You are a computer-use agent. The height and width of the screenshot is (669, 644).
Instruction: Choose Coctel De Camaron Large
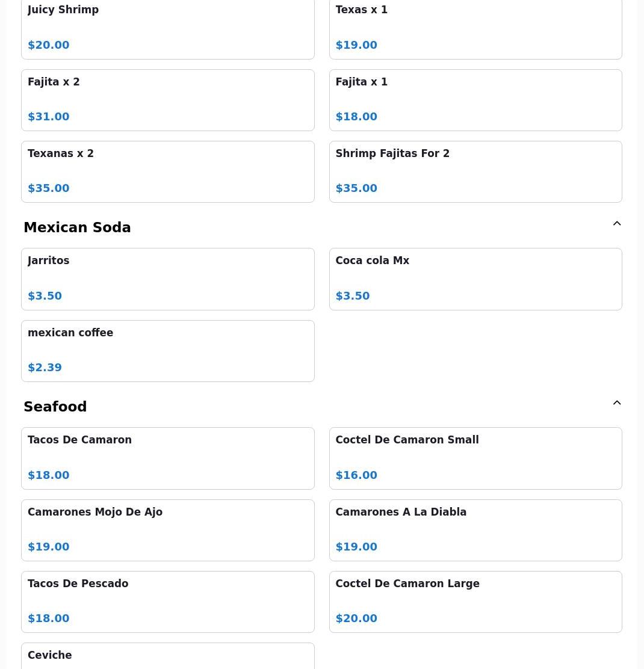pyautogui.click(x=475, y=602)
